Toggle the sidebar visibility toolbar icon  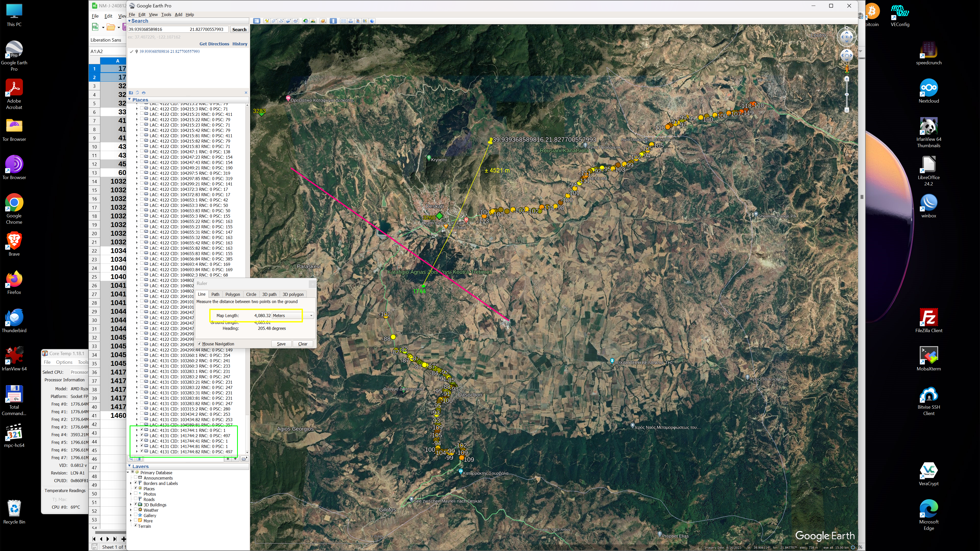click(257, 21)
